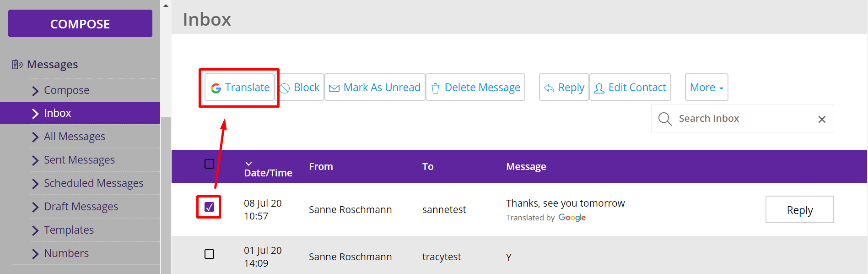This screenshot has width=868, height=274.
Task: Click the Google Translate icon button
Action: [216, 88]
